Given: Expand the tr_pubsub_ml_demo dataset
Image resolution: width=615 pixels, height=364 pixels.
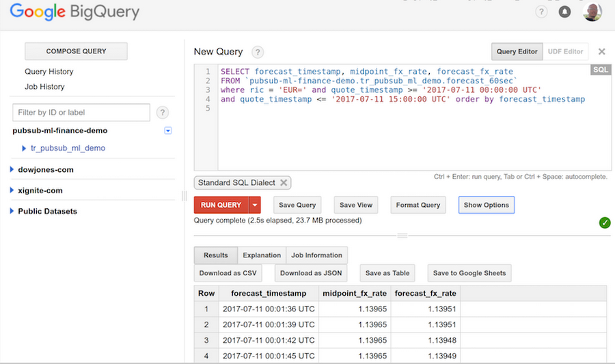Looking at the screenshot, I should [24, 148].
